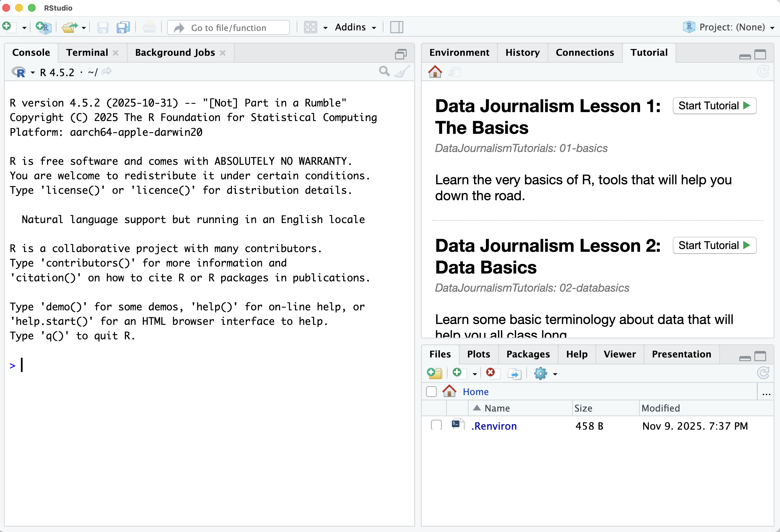Start Tutorial for Lesson 1: The Basics
This screenshot has width=780, height=532.
pos(714,105)
